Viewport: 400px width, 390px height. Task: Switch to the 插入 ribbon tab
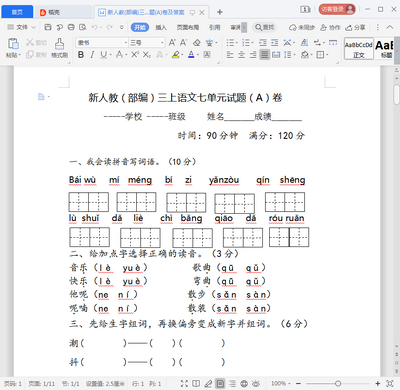tap(161, 27)
